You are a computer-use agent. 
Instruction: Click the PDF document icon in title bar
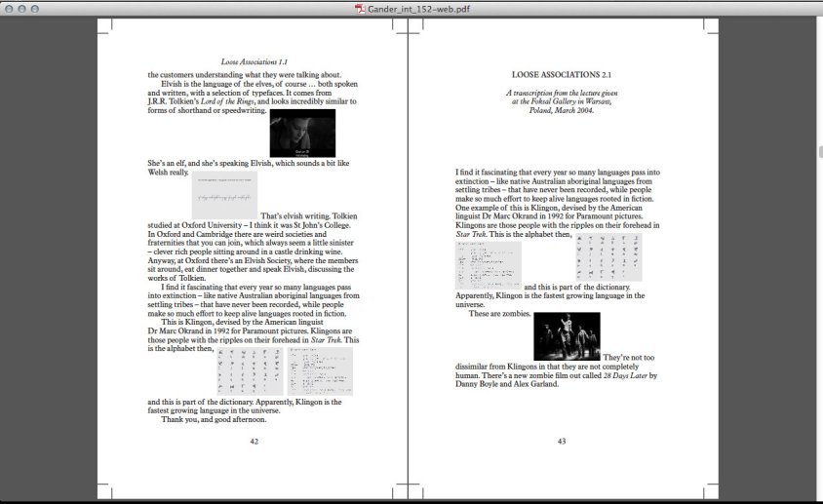pyautogui.click(x=360, y=9)
